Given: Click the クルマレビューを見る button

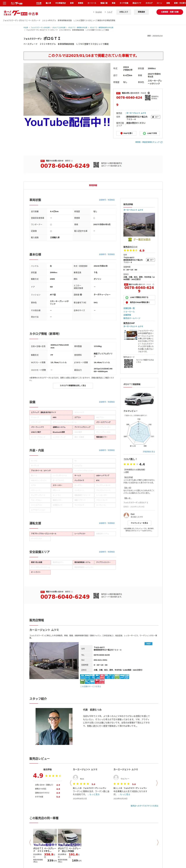Looking at the screenshot, I should pos(139,523).
